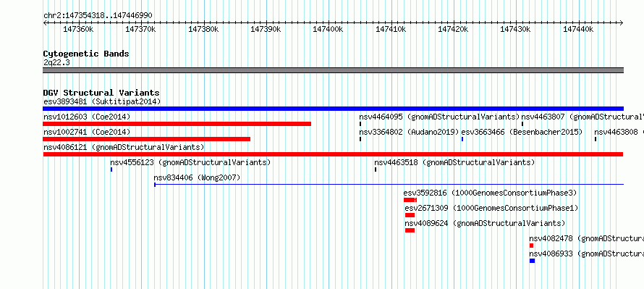This screenshot has height=289, width=644.
Task: Open the nsv4086121 (gnomADStructuralVariants) label
Action: pyautogui.click(x=124, y=147)
